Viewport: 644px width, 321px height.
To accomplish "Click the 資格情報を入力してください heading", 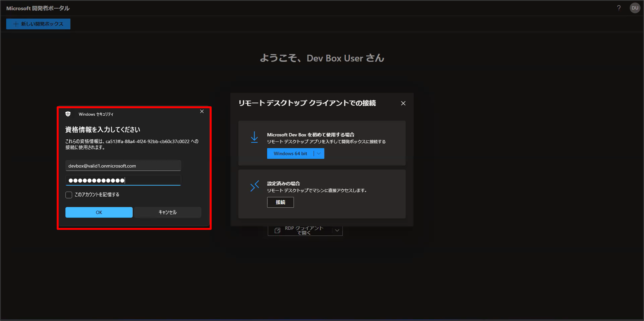I will pyautogui.click(x=103, y=129).
